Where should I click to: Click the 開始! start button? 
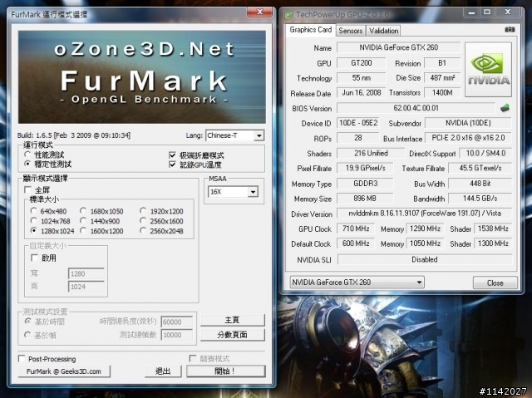tap(225, 371)
